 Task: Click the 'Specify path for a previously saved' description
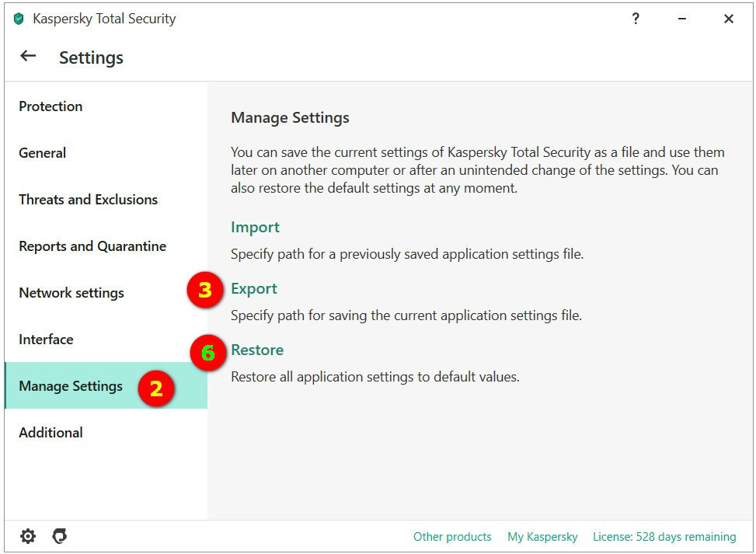coord(407,254)
